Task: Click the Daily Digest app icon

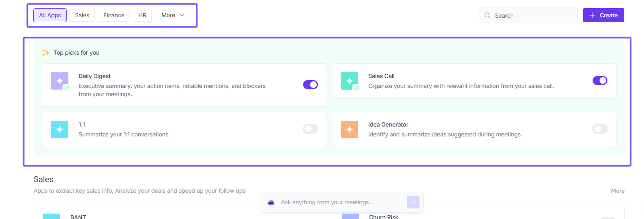Action: (x=60, y=81)
